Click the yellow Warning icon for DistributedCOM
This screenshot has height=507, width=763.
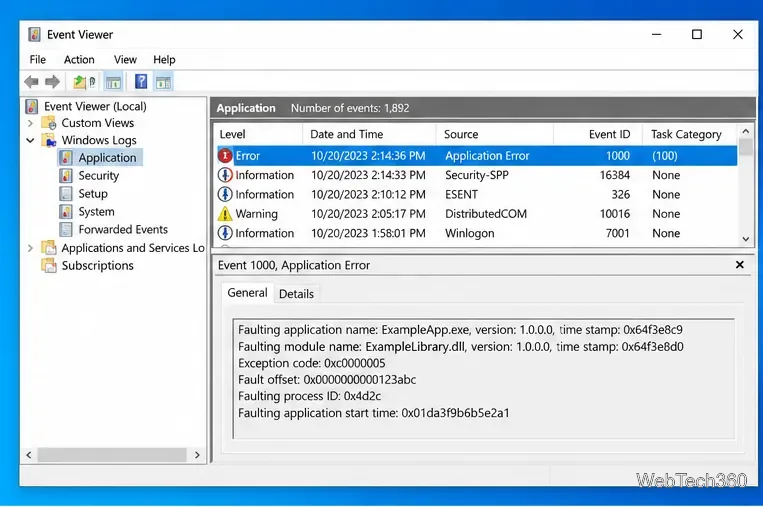point(225,214)
